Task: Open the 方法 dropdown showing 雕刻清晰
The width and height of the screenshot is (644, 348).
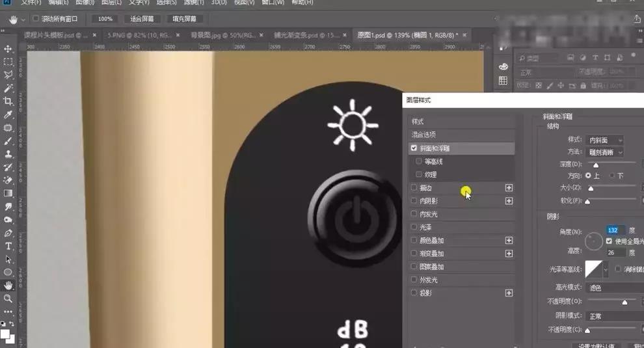Action: click(x=604, y=152)
